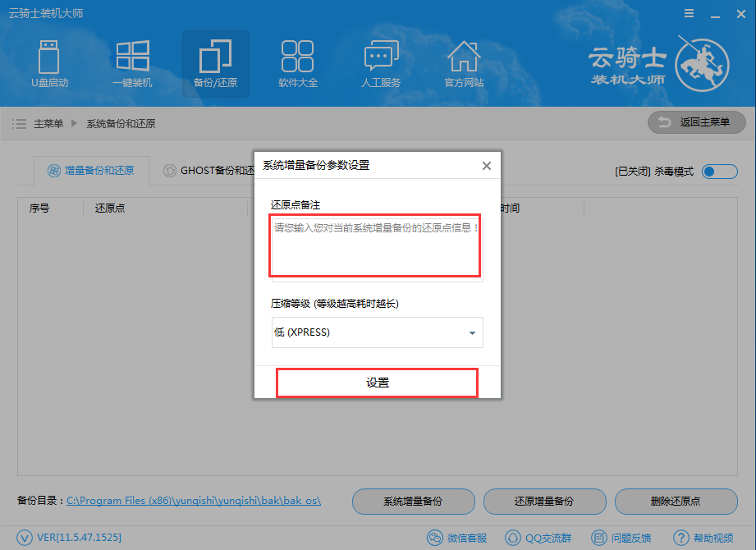Click 返回主菜单 at the top right

(x=696, y=122)
